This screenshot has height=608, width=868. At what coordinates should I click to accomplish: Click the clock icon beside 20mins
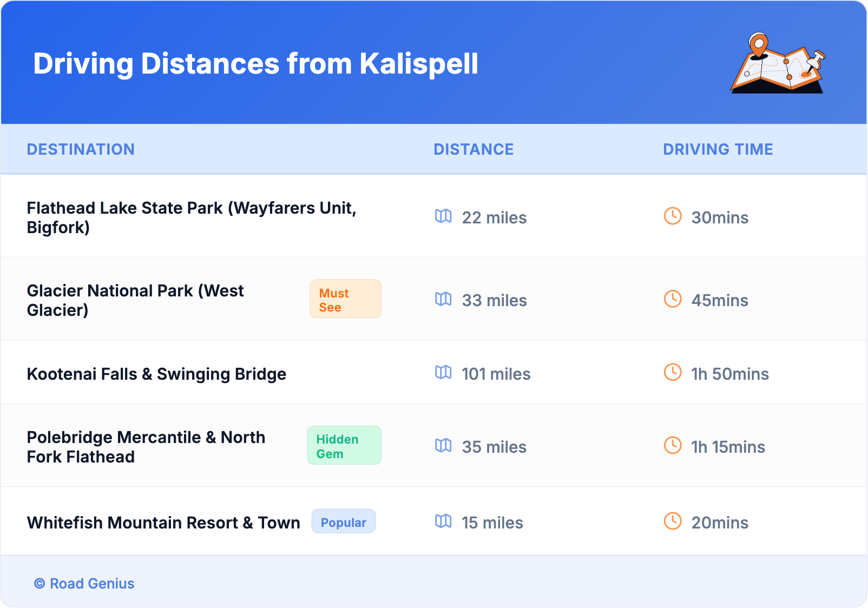[x=673, y=521]
